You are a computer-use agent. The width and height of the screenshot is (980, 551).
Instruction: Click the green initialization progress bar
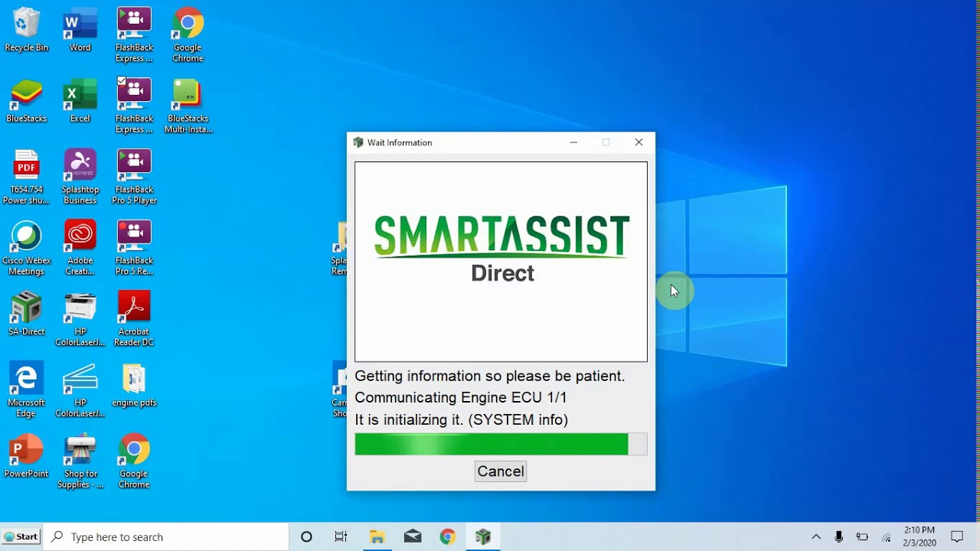pyautogui.click(x=501, y=444)
